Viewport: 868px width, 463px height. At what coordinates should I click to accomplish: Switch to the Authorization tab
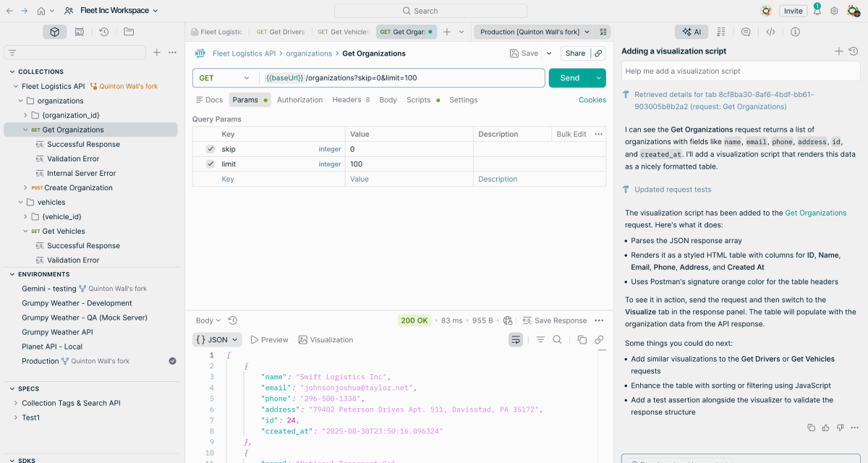299,100
